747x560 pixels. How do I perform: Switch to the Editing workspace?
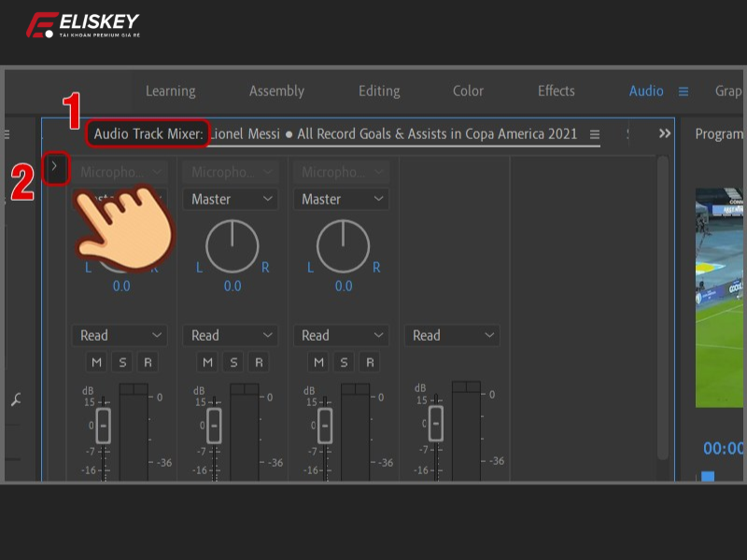379,91
